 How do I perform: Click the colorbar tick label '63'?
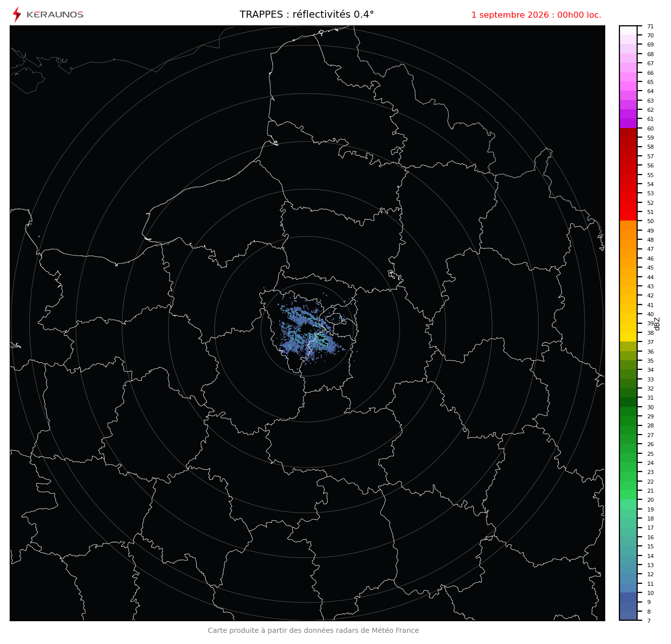[650, 101]
